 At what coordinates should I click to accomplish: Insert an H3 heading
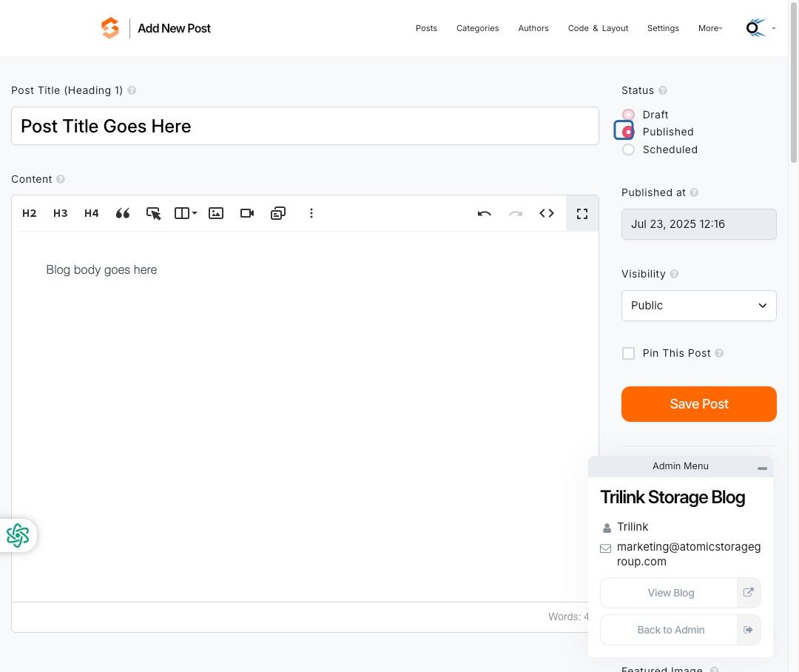click(x=60, y=213)
